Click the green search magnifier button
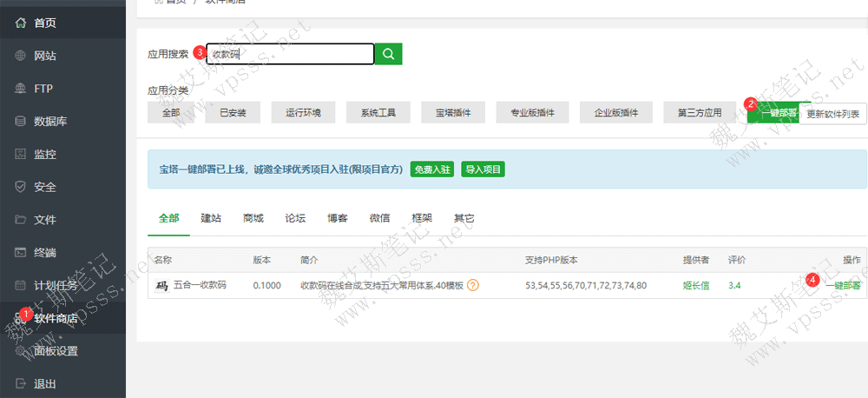Image resolution: width=868 pixels, height=398 pixels. coord(388,54)
